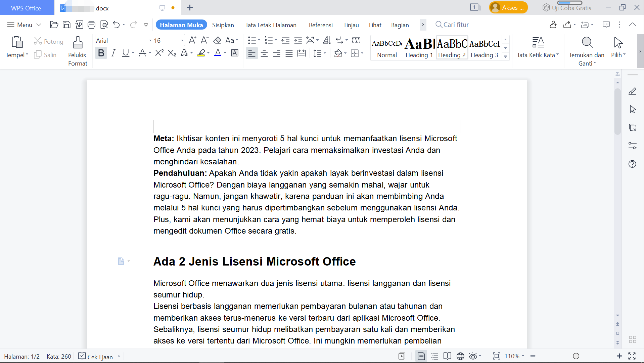The width and height of the screenshot is (644, 363).
Task: Open the pen tool in right sidebar
Action: pos(632,91)
